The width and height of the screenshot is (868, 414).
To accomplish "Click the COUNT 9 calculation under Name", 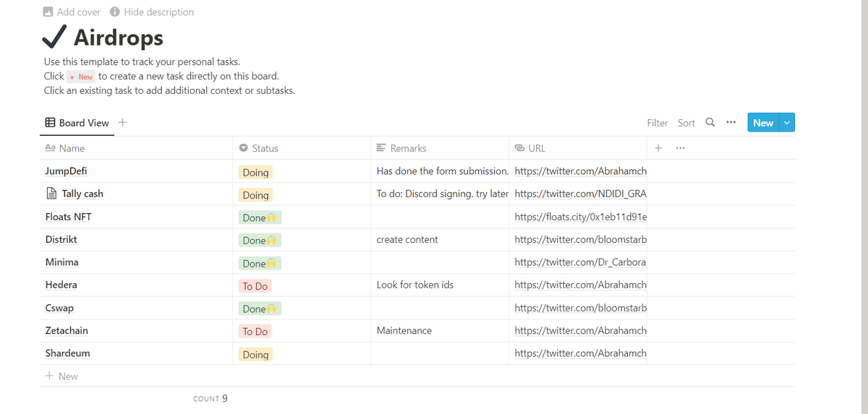I will (210, 398).
